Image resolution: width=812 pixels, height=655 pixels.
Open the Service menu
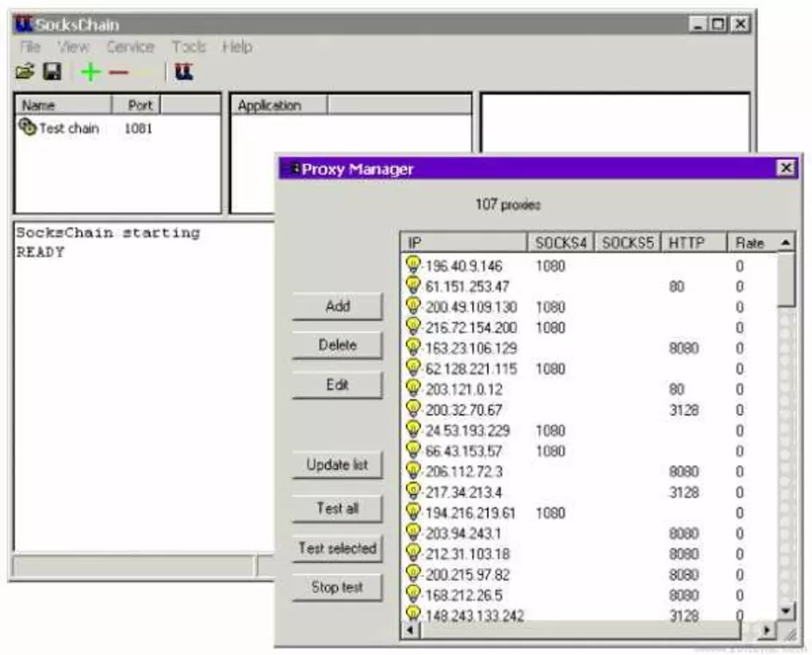[x=130, y=47]
